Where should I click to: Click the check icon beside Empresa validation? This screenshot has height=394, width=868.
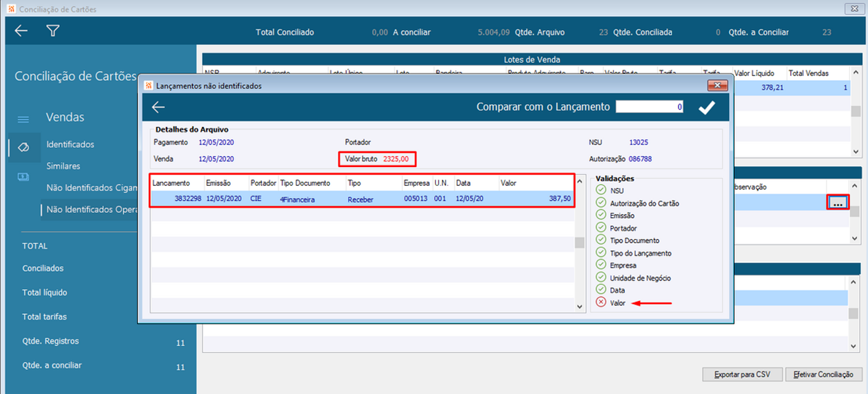coord(601,265)
